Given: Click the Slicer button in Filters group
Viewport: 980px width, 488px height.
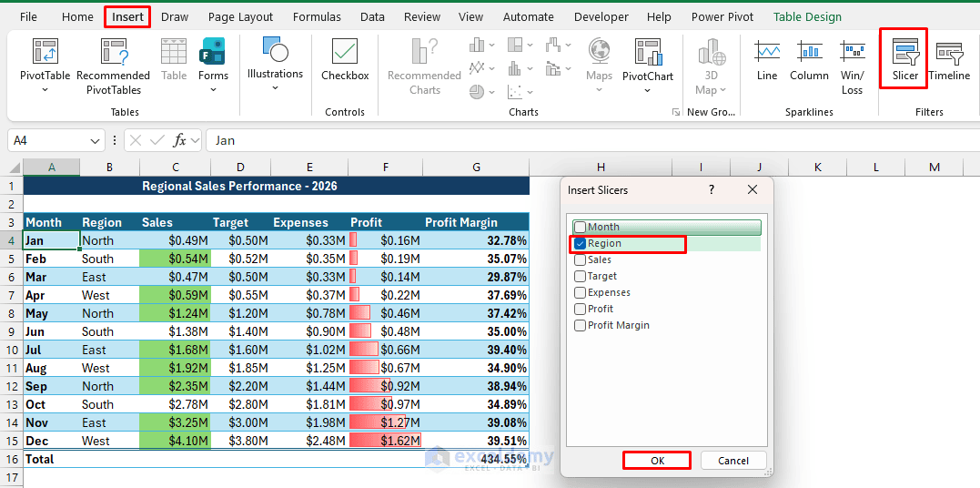Looking at the screenshot, I should [x=905, y=60].
